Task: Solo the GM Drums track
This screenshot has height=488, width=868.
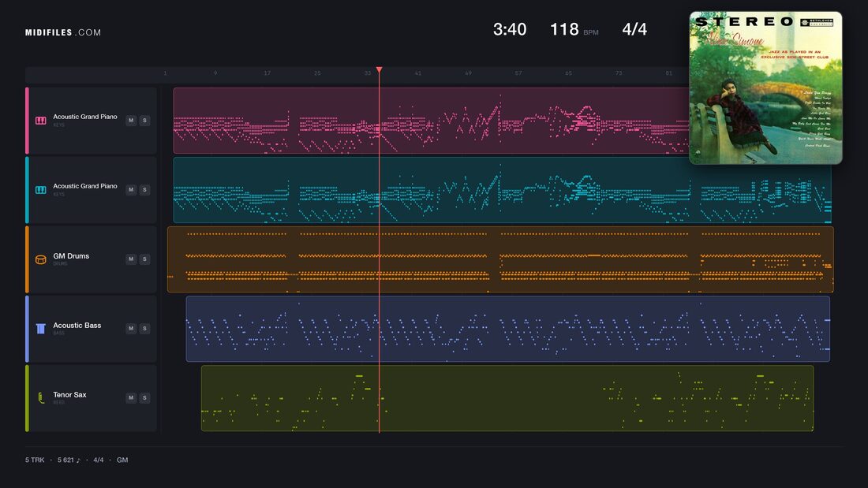Action: click(144, 259)
